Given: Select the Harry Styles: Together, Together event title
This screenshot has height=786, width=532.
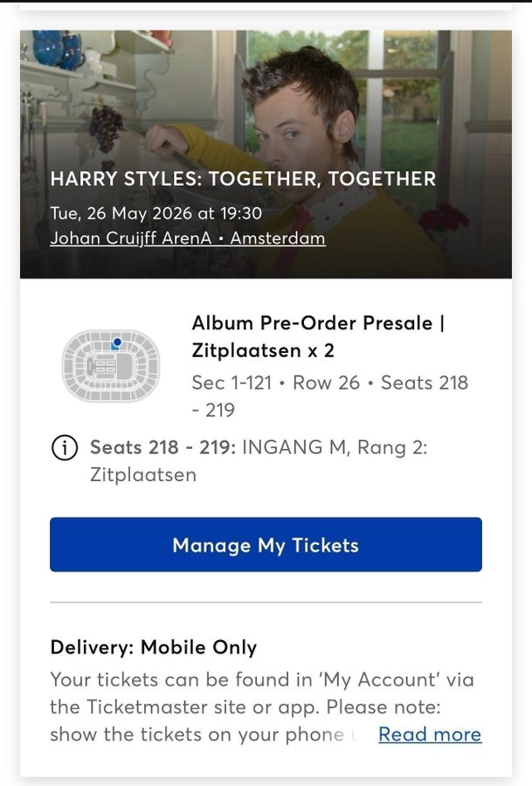Looking at the screenshot, I should coord(243,179).
